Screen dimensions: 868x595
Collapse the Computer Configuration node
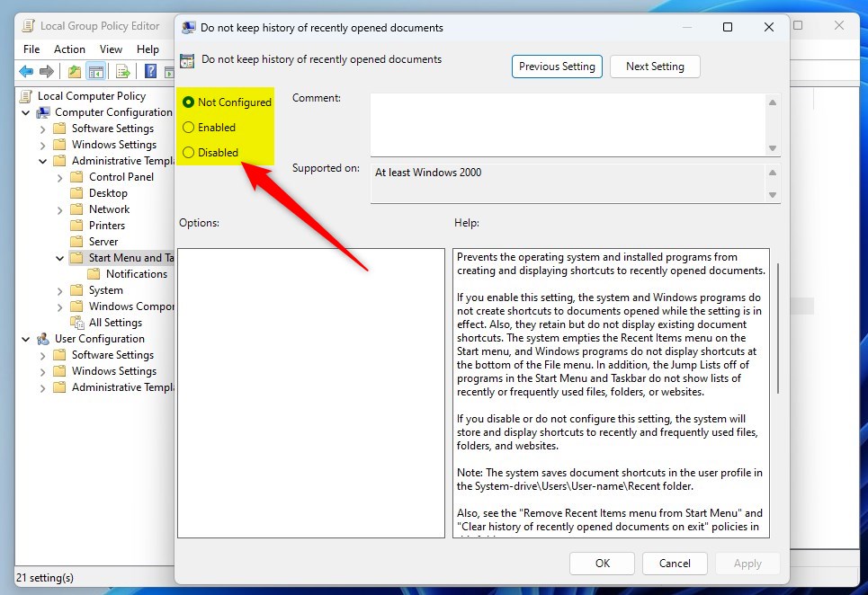[x=25, y=113]
